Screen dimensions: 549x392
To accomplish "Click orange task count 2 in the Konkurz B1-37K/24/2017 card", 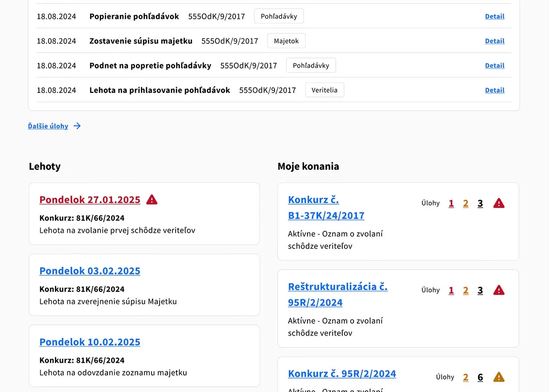I will click(x=466, y=204).
